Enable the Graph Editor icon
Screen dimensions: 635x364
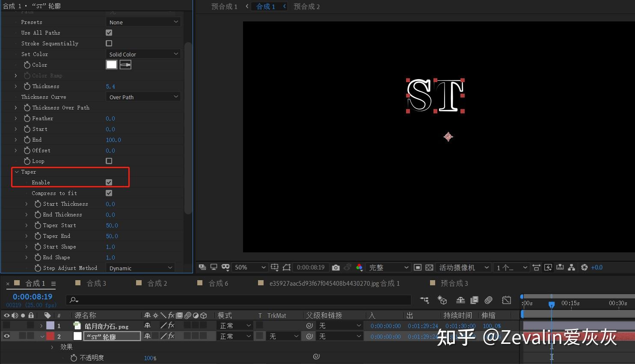(507, 300)
